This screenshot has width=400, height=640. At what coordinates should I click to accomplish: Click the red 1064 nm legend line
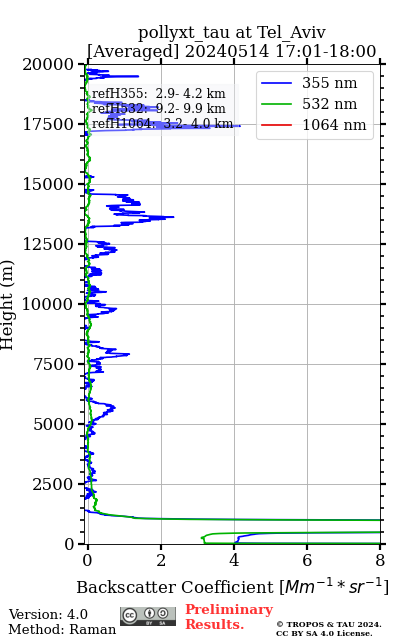tap(276, 125)
